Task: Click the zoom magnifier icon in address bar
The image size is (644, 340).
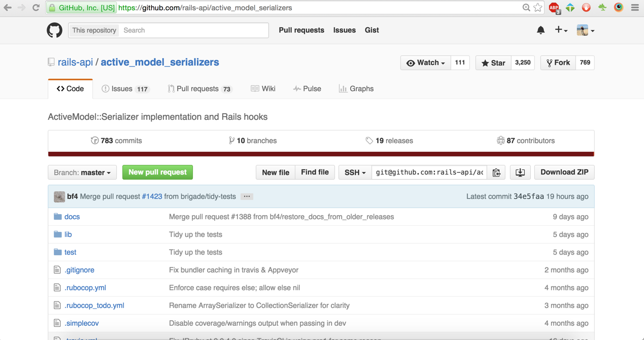Action: click(x=526, y=8)
